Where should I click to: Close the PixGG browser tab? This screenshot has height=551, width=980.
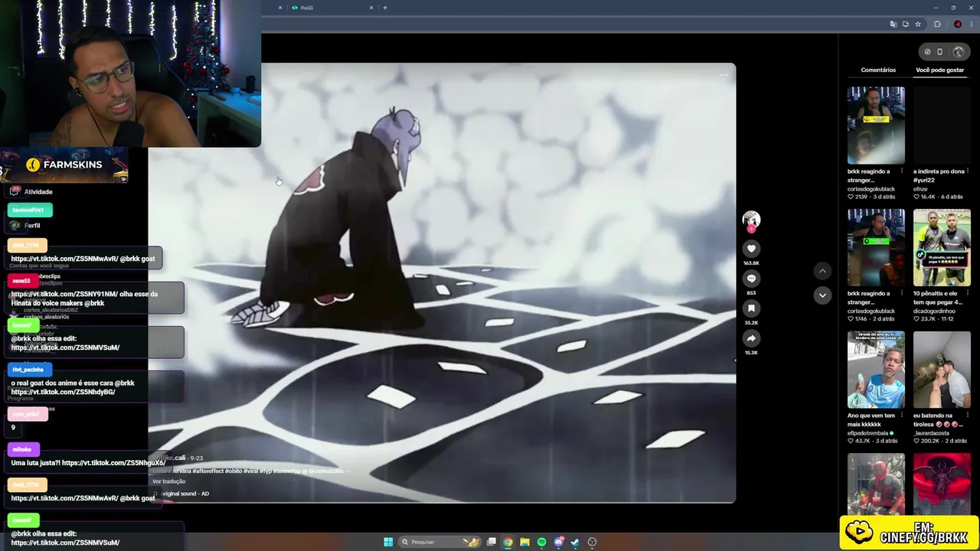coord(371,8)
